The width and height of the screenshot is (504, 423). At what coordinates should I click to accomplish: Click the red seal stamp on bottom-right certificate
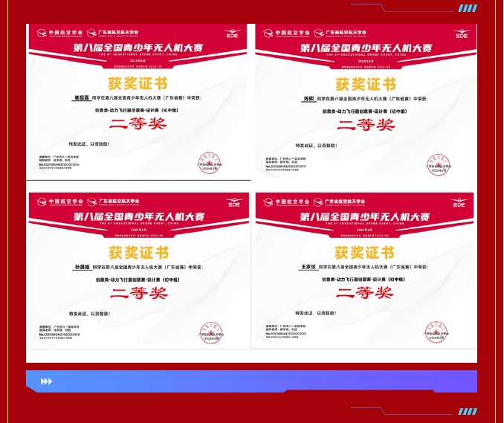pos(436,332)
